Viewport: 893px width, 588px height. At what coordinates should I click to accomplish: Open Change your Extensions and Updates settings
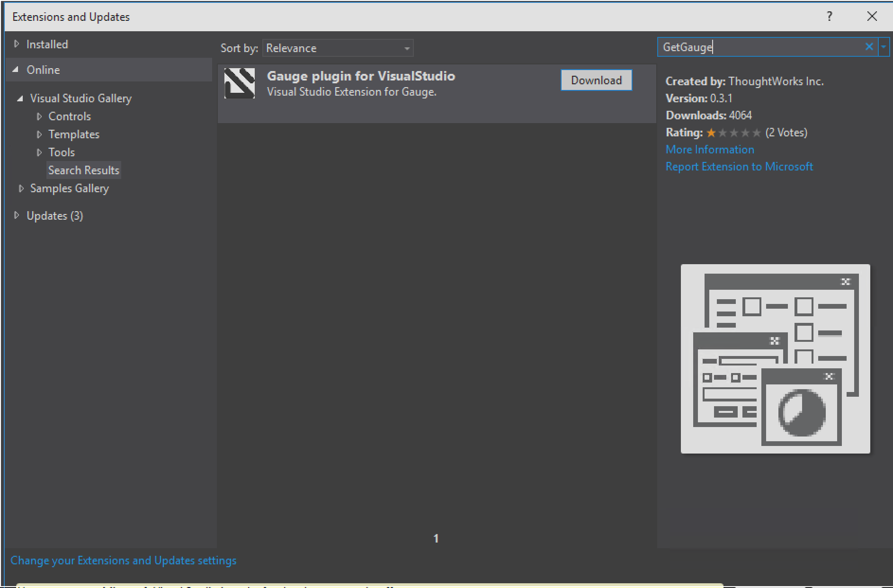coord(124,561)
